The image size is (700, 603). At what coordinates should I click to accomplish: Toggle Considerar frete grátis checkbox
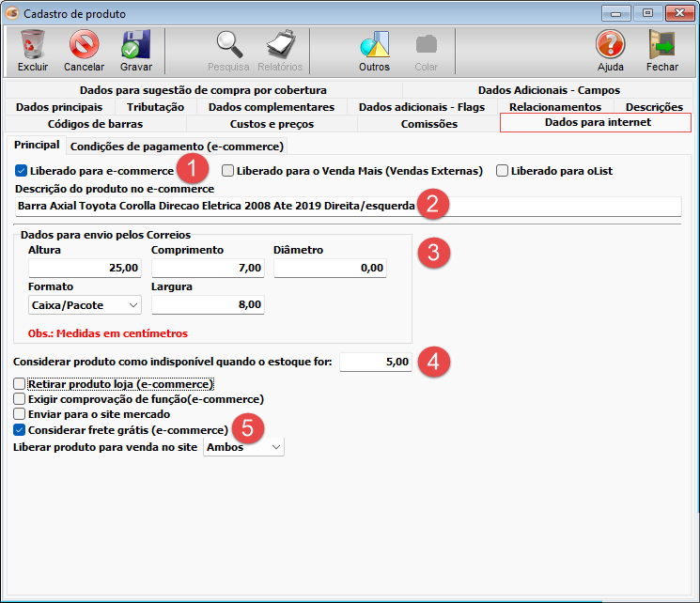pos(21,430)
